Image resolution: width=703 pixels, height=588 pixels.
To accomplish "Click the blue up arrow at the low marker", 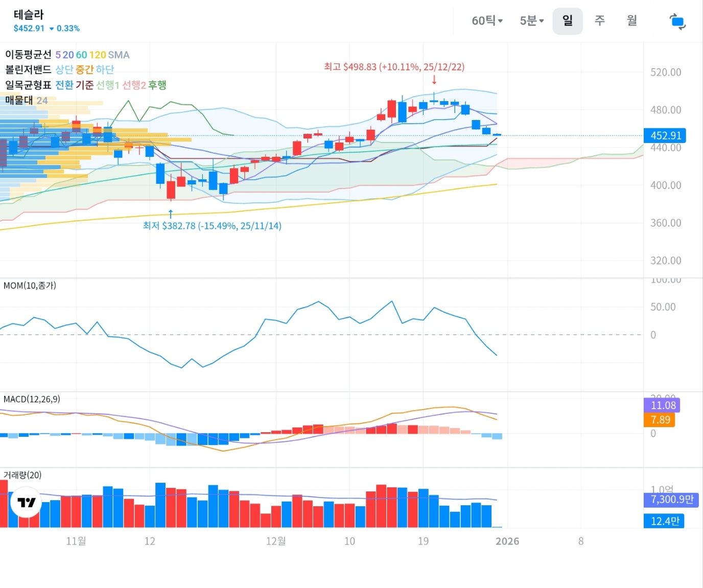I will [x=171, y=214].
